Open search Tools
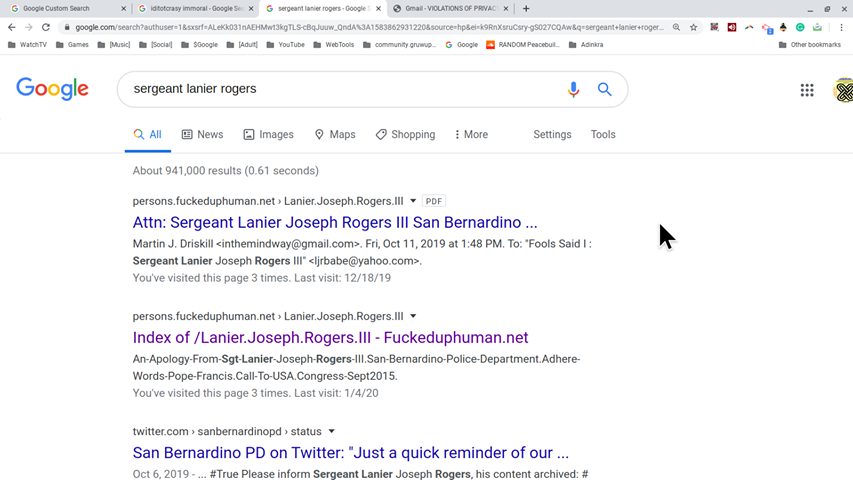 [603, 134]
